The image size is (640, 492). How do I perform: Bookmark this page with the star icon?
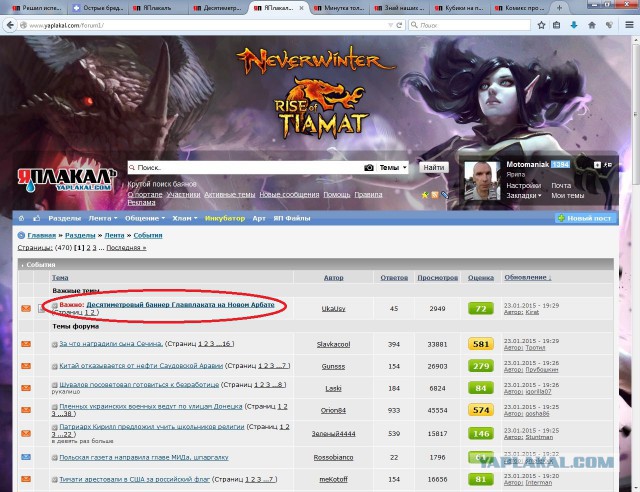tap(541, 25)
